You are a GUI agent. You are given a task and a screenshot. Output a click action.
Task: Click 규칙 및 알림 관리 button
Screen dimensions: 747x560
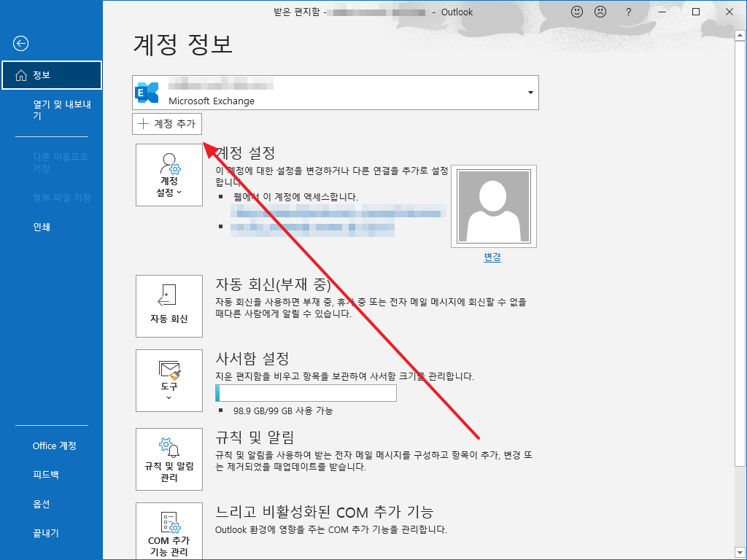pos(169,459)
